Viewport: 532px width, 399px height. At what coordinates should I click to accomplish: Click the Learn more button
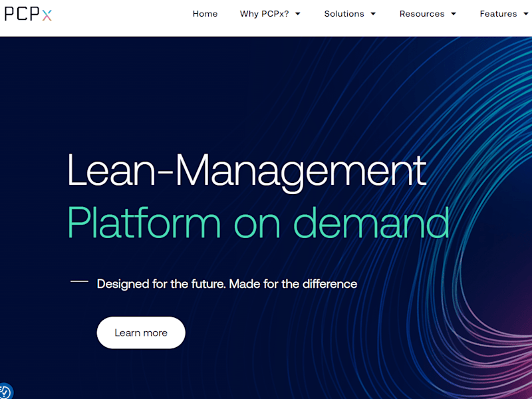coord(141,332)
